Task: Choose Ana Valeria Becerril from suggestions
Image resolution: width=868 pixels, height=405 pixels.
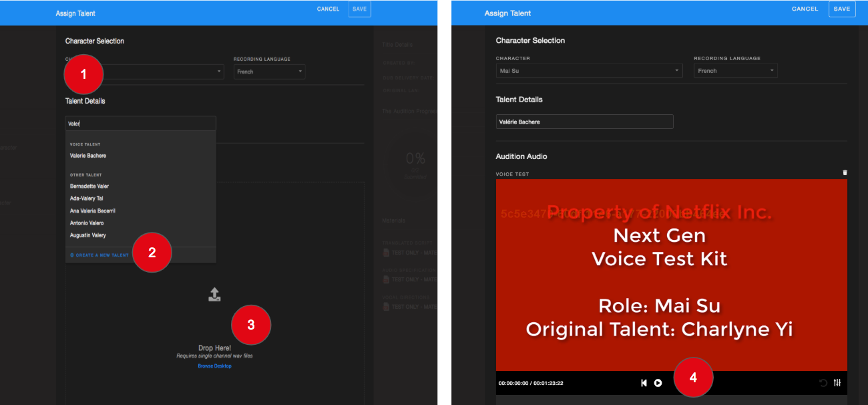Action: 93,211
